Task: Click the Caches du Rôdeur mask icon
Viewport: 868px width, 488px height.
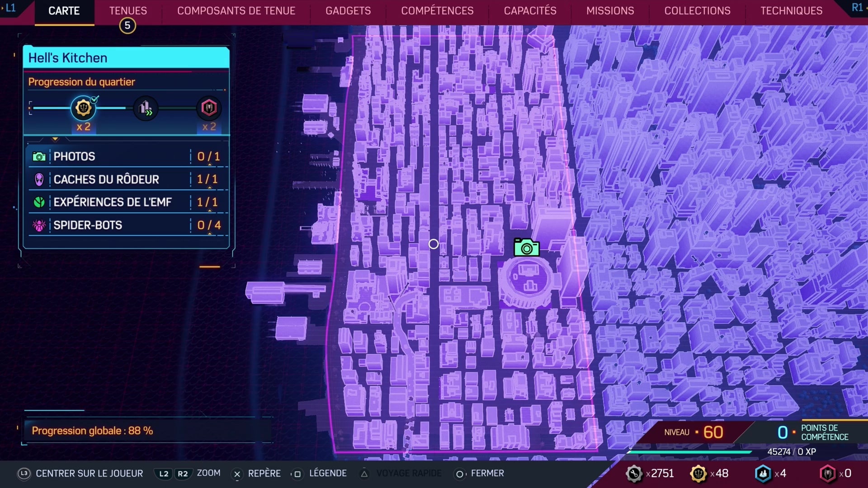Action: click(39, 179)
